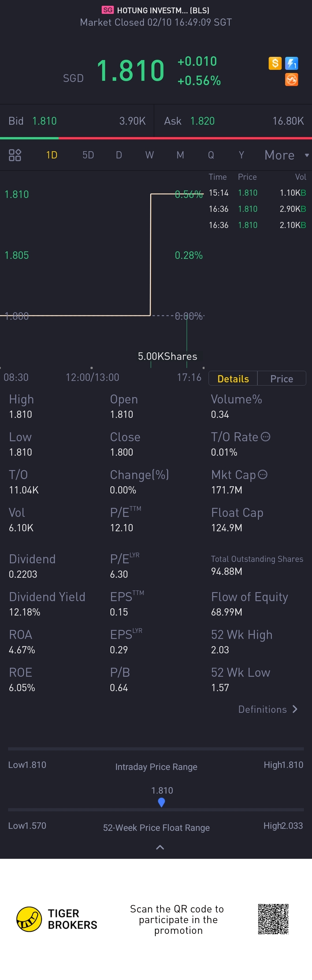This screenshot has height=980, width=312.
Task: Tap the yellow dollar sign badge
Action: point(275,63)
